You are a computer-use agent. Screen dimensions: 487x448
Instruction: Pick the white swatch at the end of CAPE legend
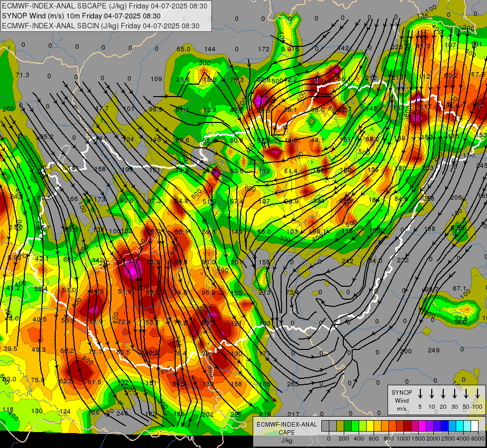point(475,426)
